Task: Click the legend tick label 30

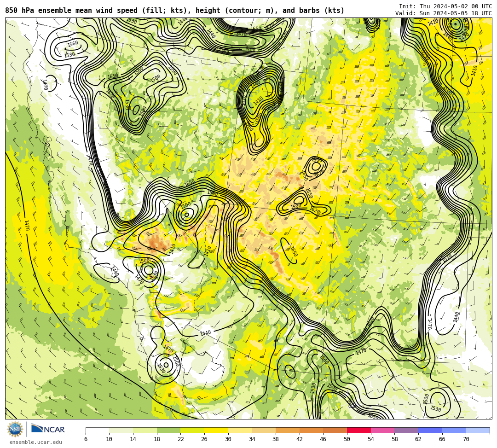Action: (228, 439)
